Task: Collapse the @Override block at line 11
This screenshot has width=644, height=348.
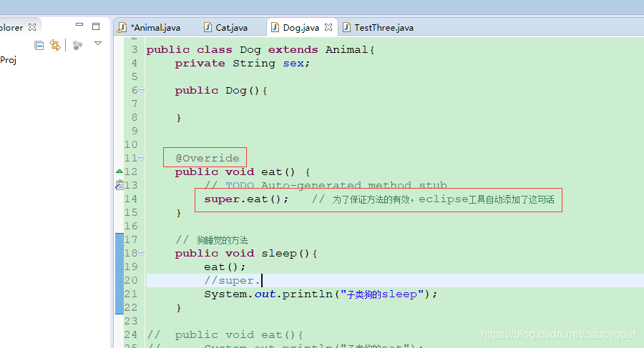Action: tap(141, 158)
